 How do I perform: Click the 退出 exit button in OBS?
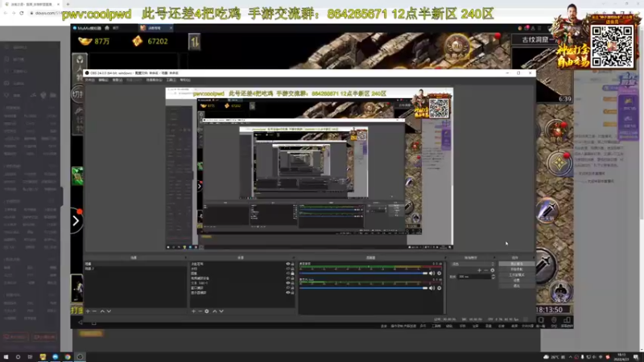pyautogui.click(x=516, y=286)
